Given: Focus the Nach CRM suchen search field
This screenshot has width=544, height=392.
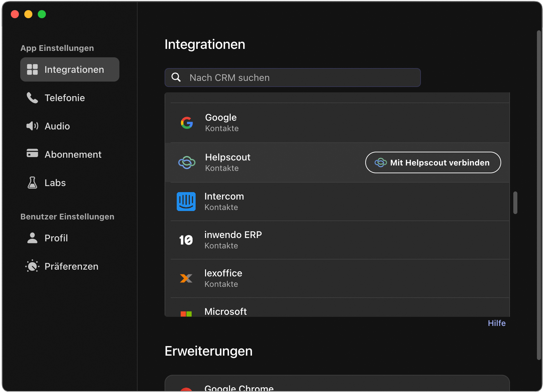Looking at the screenshot, I should coord(292,78).
